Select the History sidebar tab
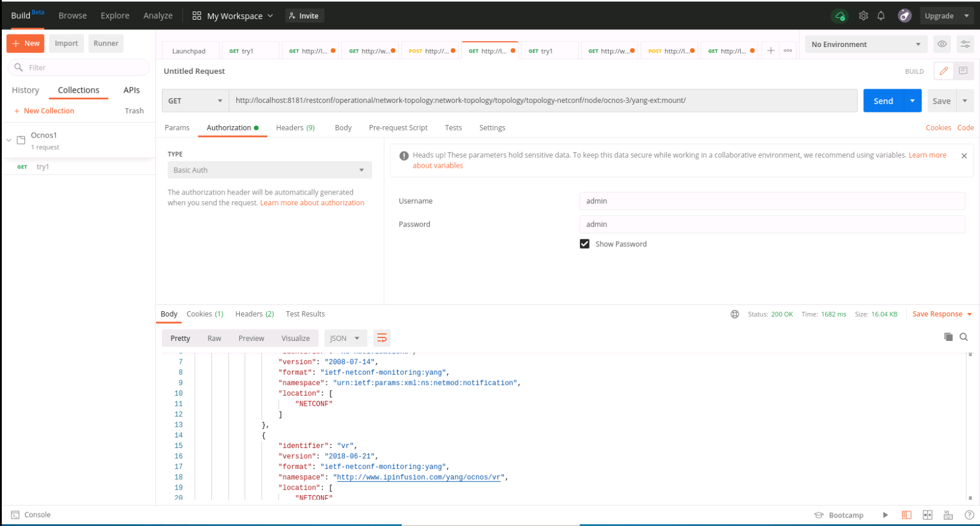 click(x=26, y=90)
